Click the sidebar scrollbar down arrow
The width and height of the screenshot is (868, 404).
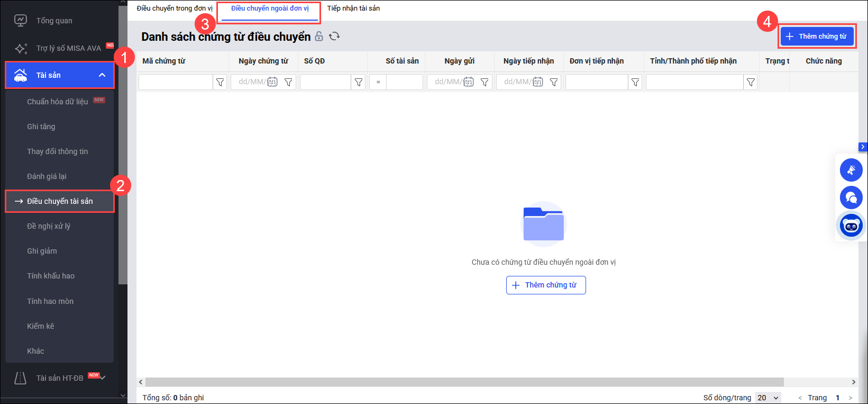point(123,396)
